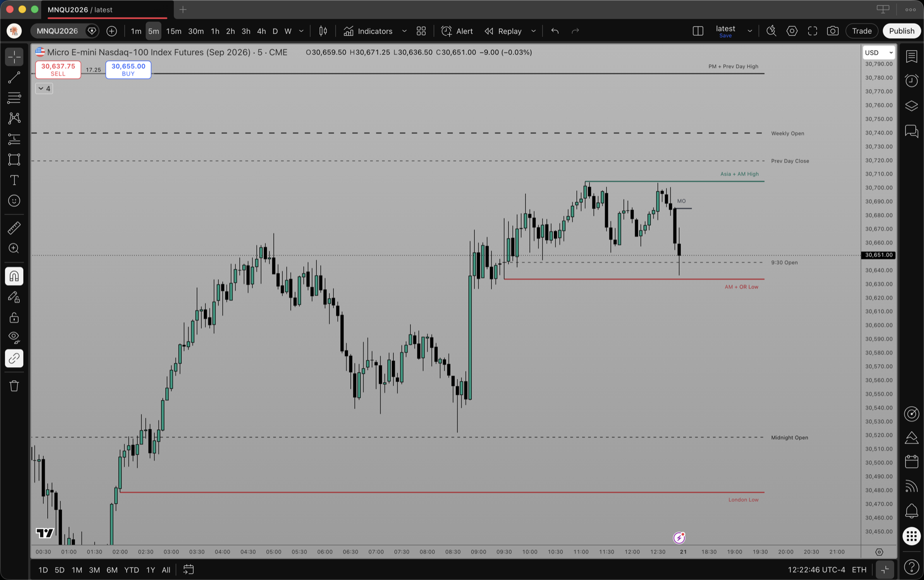Add symbol comparison with plus icon

(x=111, y=31)
